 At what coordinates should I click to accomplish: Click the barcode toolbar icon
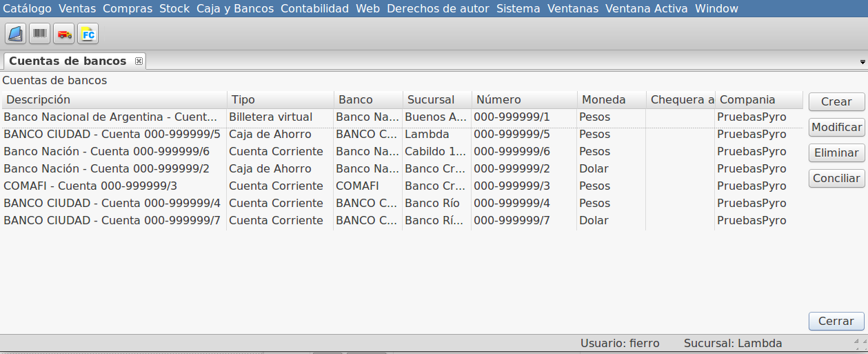(40, 33)
